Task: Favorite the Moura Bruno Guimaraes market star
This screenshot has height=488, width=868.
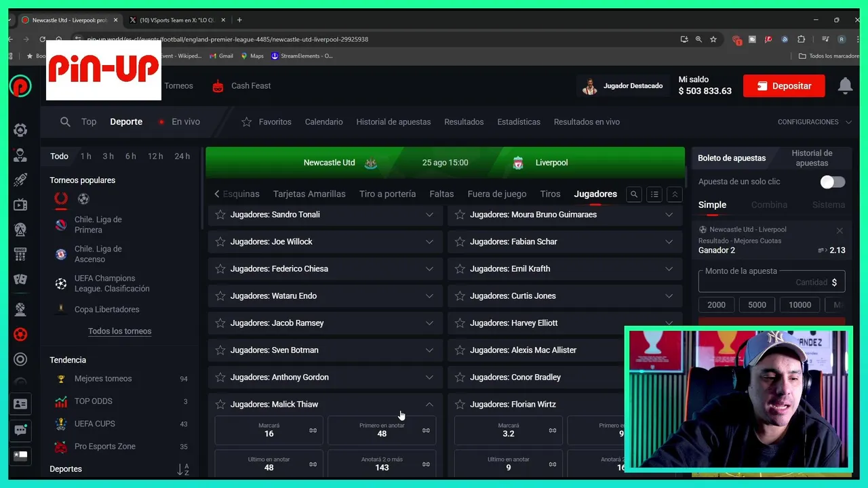Action: pos(460,215)
